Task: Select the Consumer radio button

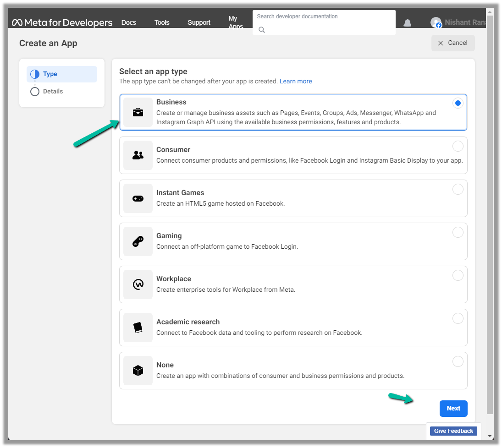Action: click(458, 146)
